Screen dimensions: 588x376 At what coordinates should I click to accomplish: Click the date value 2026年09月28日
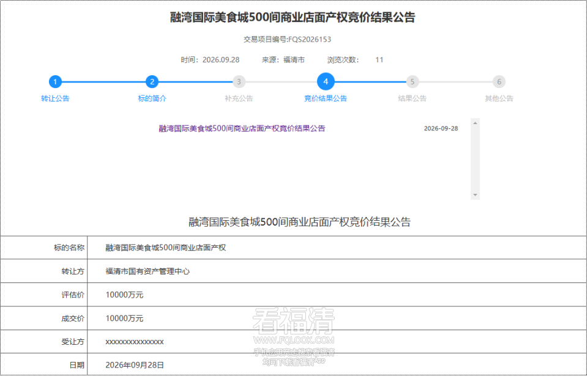click(x=135, y=365)
